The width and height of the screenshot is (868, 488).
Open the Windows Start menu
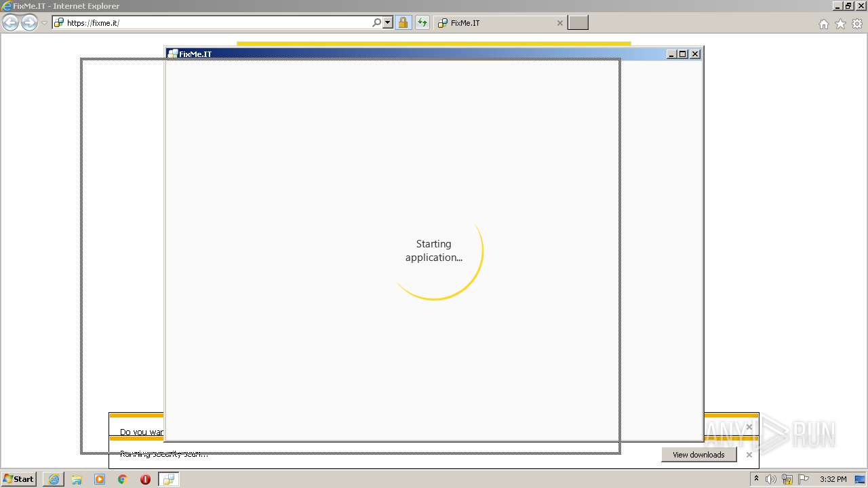[19, 479]
